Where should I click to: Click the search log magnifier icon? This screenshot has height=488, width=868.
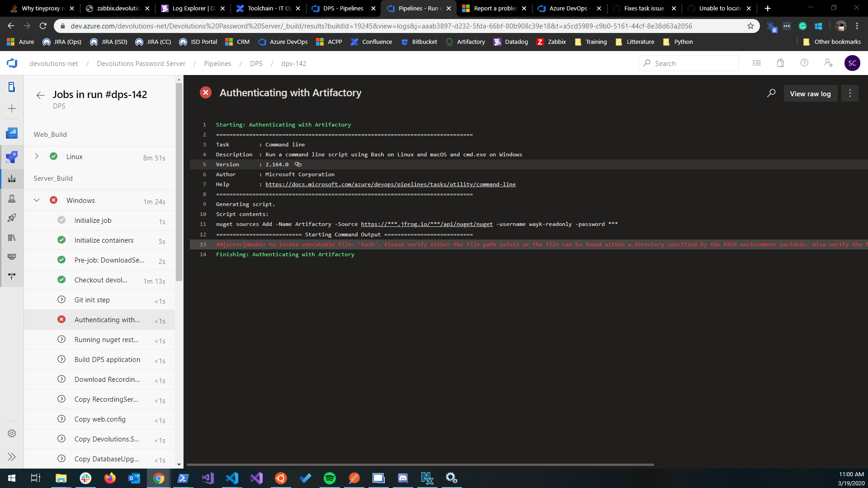pyautogui.click(x=771, y=93)
